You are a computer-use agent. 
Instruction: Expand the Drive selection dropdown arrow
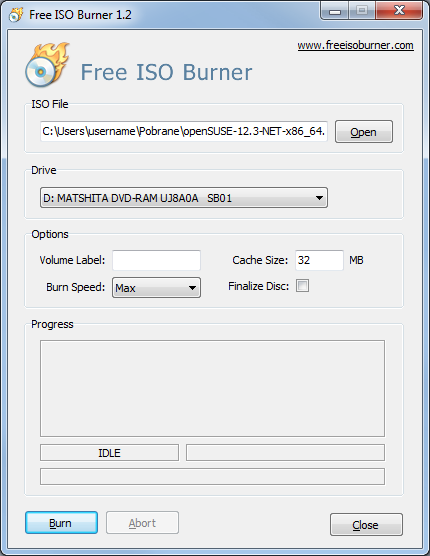[319, 198]
